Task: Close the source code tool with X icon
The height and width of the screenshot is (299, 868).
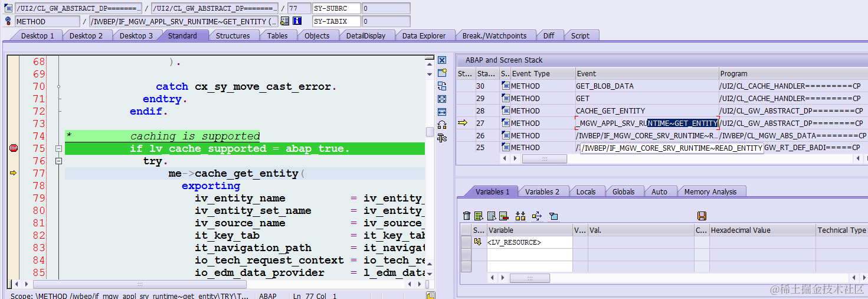Action: click(x=441, y=60)
